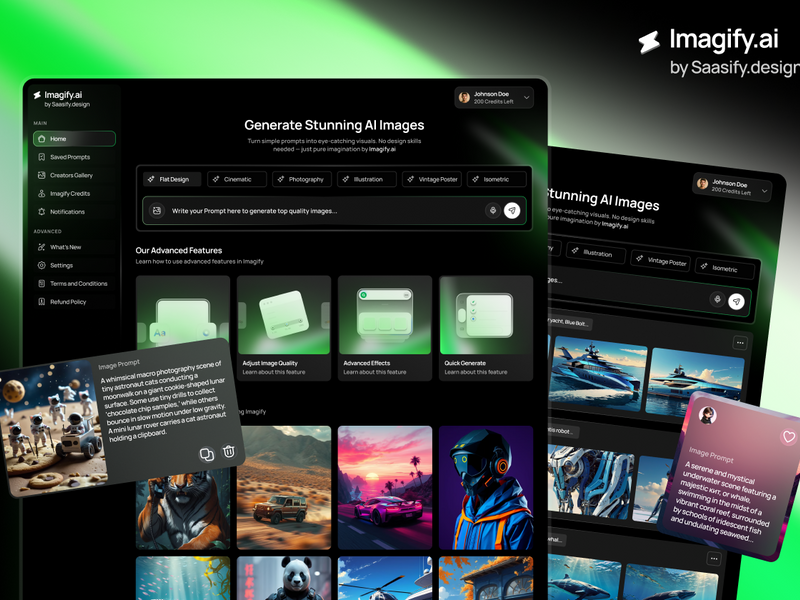Select Isometric chip in back window
Screen dimensions: 800x600
[x=724, y=268]
